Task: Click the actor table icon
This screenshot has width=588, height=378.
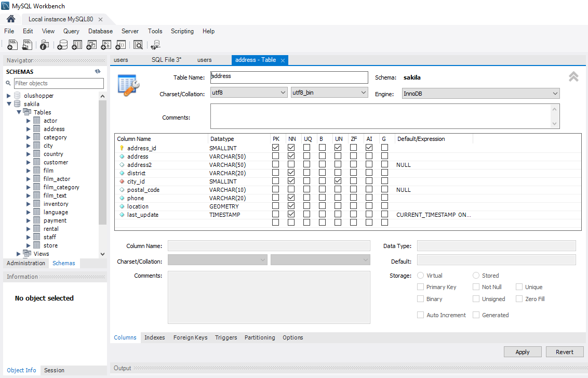Action: click(37, 121)
